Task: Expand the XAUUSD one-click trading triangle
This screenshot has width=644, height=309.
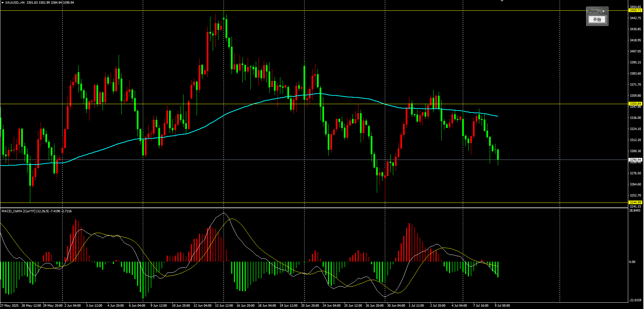Action: point(2,2)
